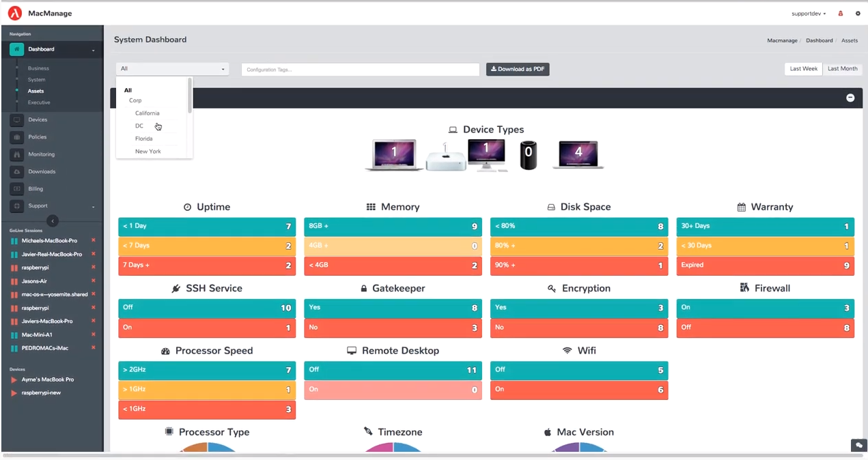The image size is (868, 460).
Task: Click Warranty 'Expired' bar
Action: point(765,265)
